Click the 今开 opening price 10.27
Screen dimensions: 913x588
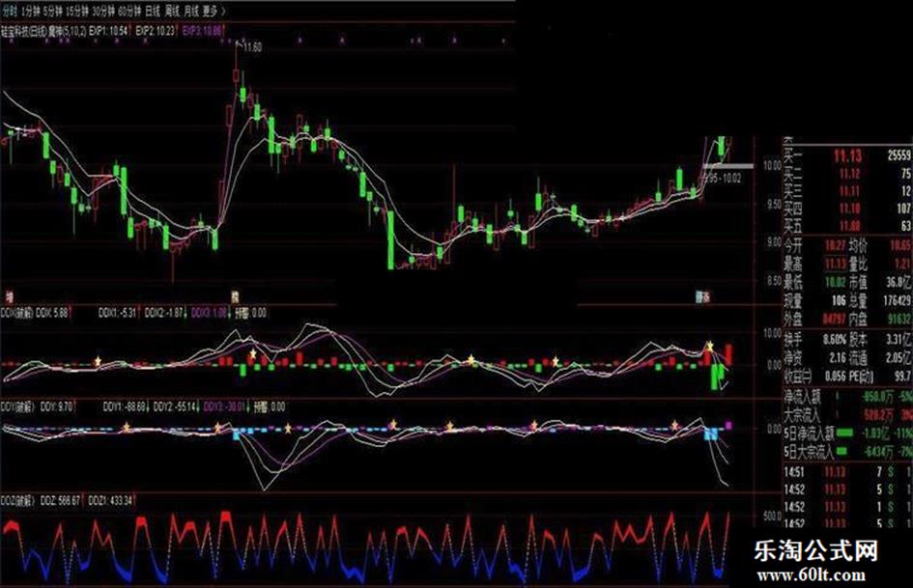[x=835, y=245]
